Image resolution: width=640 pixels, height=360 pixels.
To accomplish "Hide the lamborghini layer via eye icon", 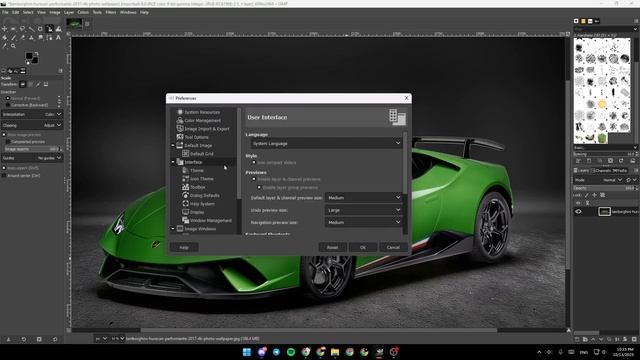I will 578,211.
